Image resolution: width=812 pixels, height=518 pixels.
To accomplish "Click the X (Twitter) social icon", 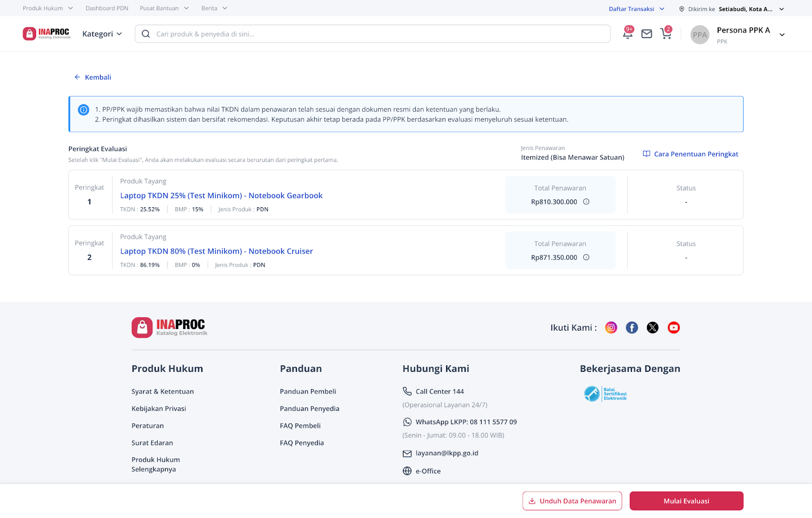I will click(x=653, y=328).
